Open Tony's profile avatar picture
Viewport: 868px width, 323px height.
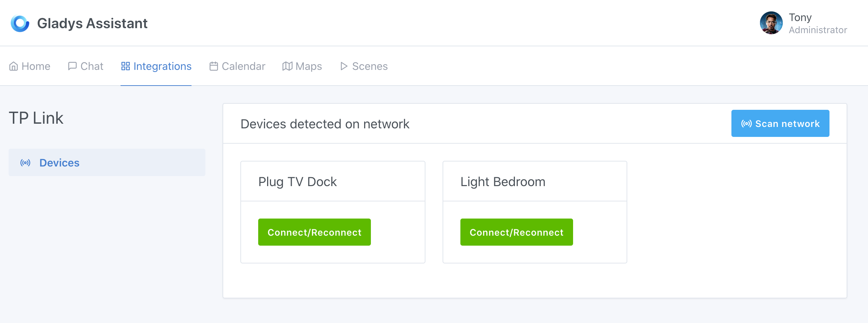tap(771, 23)
